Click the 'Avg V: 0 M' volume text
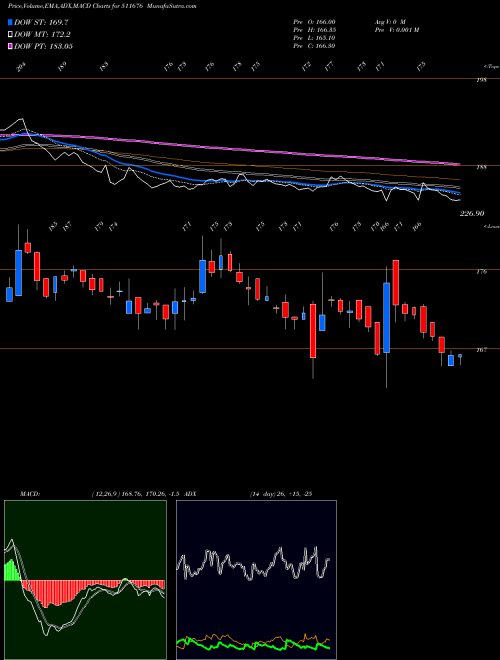This screenshot has height=660, width=500. click(x=390, y=22)
